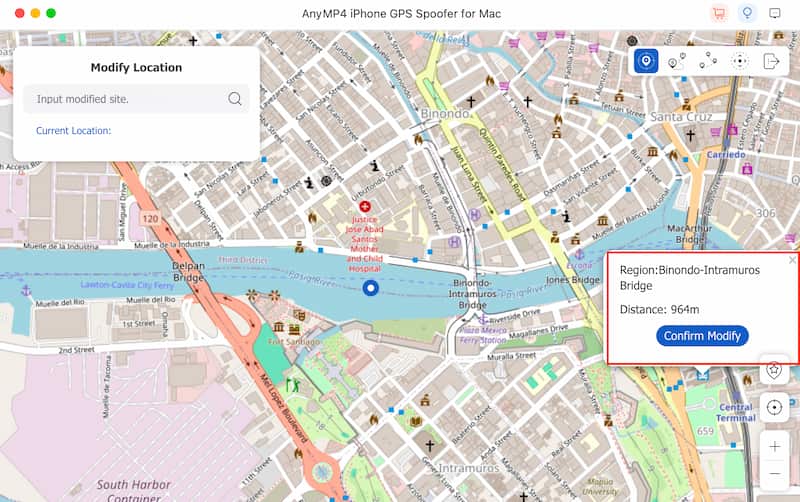
Task: Click the red hospital marker on the map
Action: pos(365,205)
